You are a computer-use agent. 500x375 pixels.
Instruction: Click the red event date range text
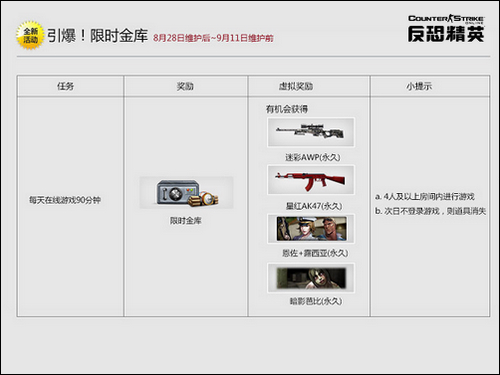[213, 38]
